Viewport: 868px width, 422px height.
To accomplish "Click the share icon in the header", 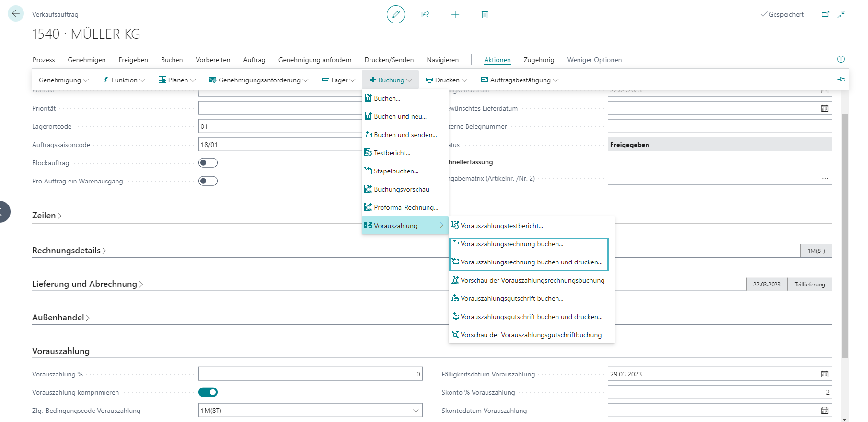I will pyautogui.click(x=425, y=14).
